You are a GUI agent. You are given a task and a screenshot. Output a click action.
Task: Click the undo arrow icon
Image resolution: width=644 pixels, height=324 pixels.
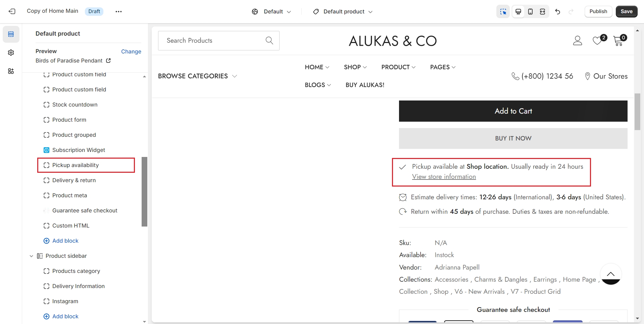[558, 11]
